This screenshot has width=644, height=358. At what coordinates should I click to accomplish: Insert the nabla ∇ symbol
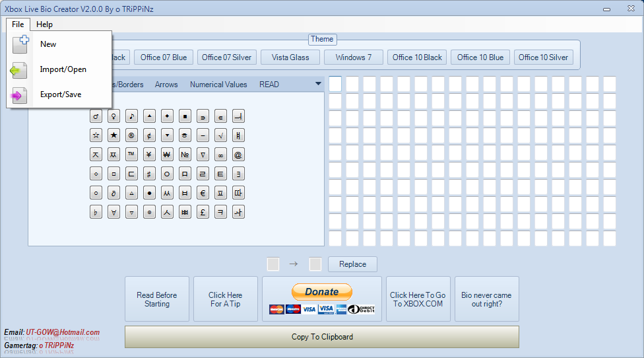(x=203, y=155)
